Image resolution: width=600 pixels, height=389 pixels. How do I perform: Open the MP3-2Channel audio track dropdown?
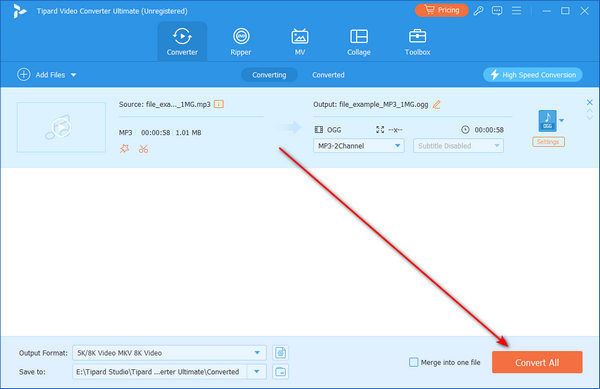[x=359, y=146]
